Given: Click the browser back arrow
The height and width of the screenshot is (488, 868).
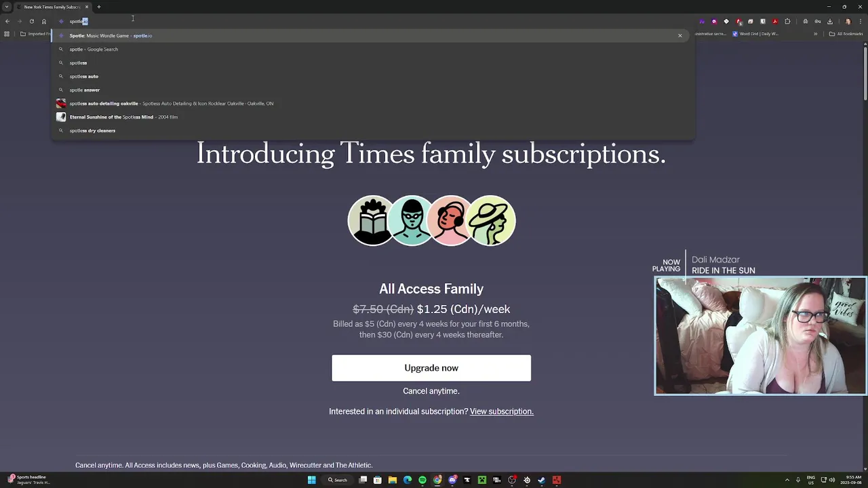Looking at the screenshot, I should point(7,21).
